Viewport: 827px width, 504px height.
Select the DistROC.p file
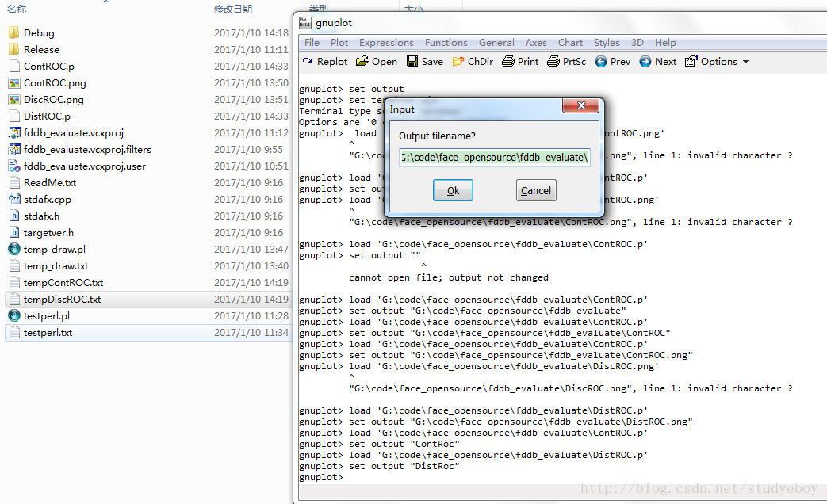click(47, 116)
